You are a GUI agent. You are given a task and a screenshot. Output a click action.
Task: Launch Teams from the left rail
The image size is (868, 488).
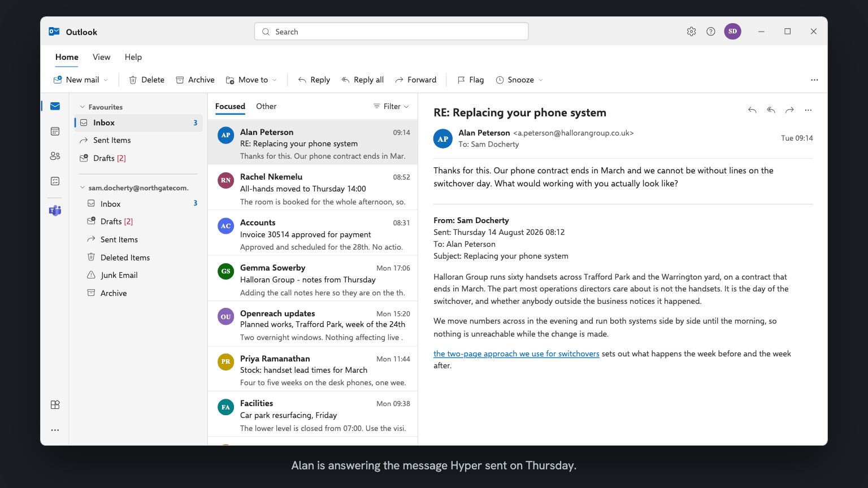(x=55, y=211)
